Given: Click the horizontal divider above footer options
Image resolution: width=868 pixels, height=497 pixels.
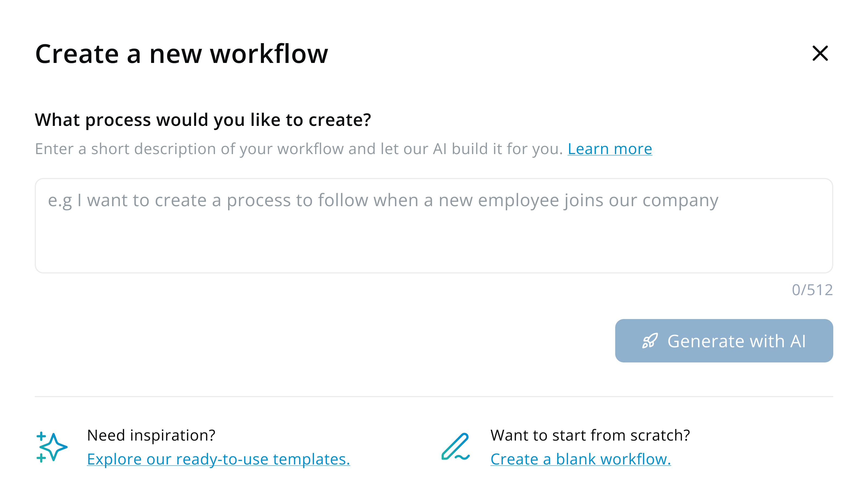Looking at the screenshot, I should click(x=433, y=397).
